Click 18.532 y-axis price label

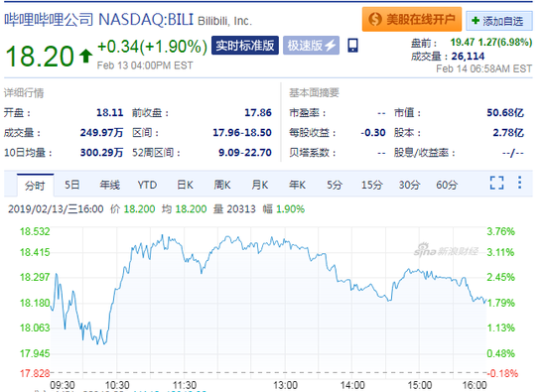click(35, 231)
